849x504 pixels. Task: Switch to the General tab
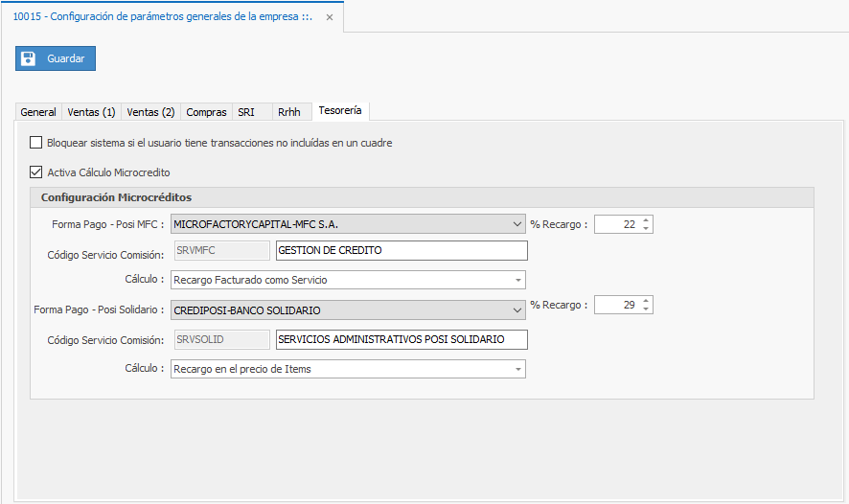click(38, 112)
